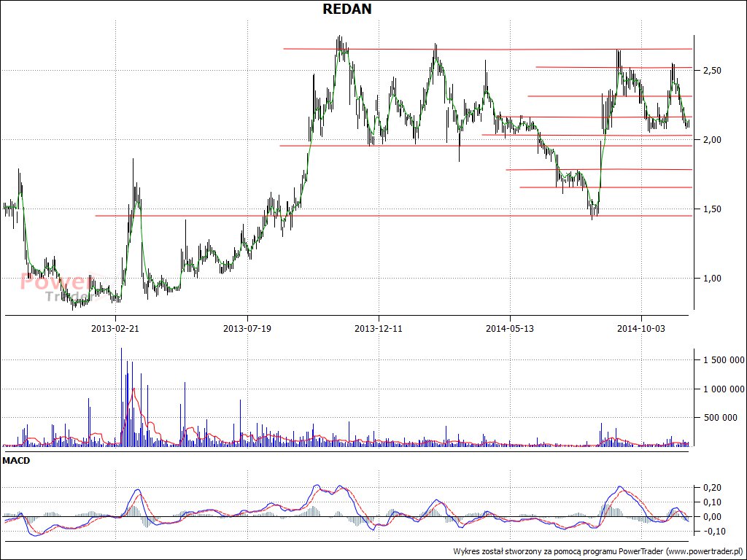Screen dimensions: 747x560
Task: Click the 500 000 volume label
Action: (720, 418)
